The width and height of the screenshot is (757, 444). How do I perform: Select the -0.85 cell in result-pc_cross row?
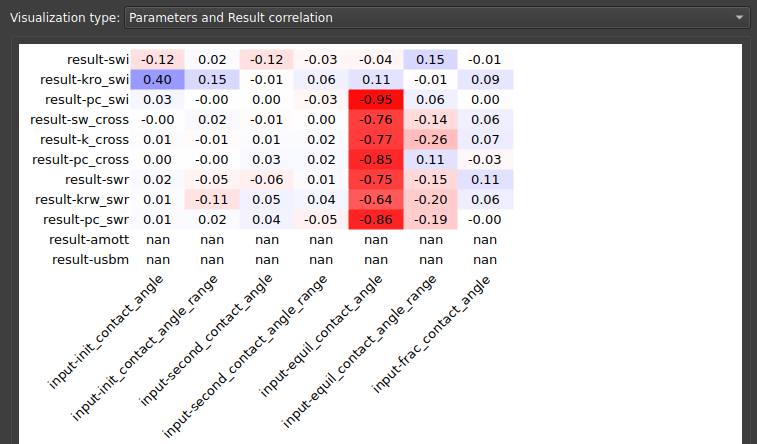(x=375, y=159)
